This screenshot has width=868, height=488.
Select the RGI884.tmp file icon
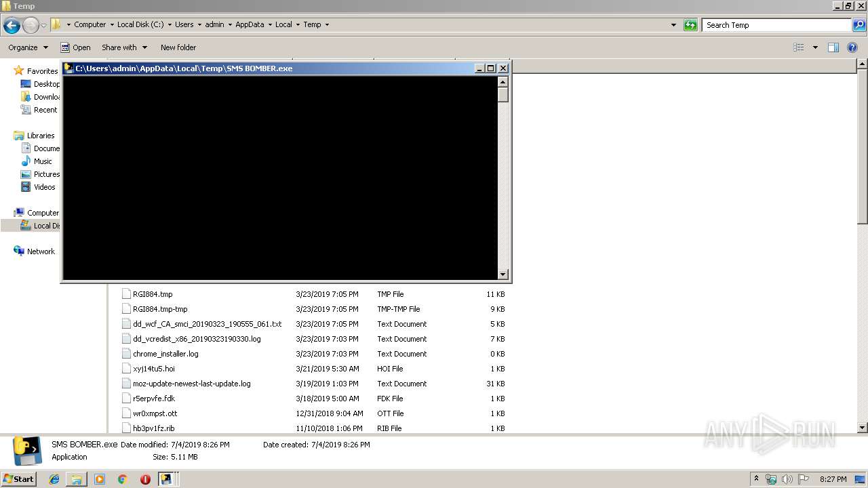coord(126,294)
